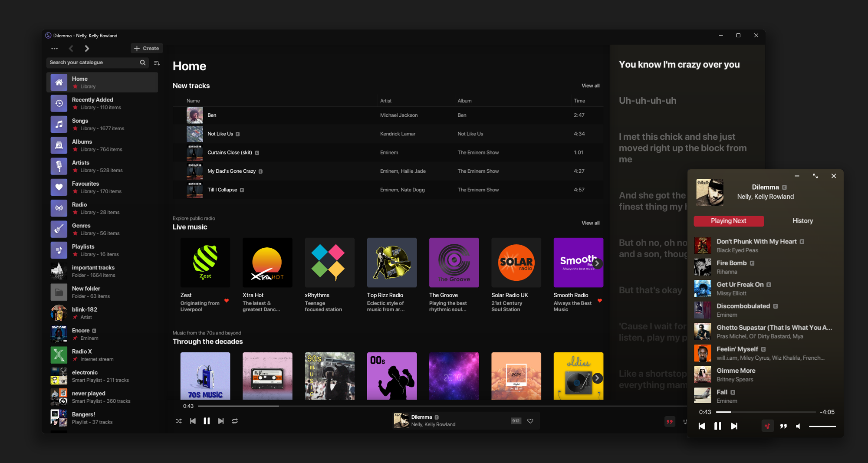The width and height of the screenshot is (868, 463).
Task: Open the sidebar sort options
Action: 157,63
